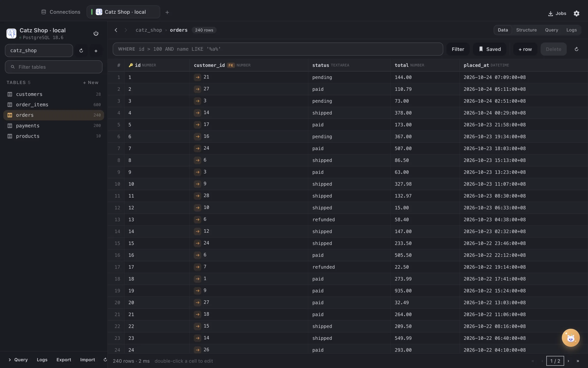This screenshot has height=368, width=588.
Task: Open the Connections tab
Action: click(61, 12)
